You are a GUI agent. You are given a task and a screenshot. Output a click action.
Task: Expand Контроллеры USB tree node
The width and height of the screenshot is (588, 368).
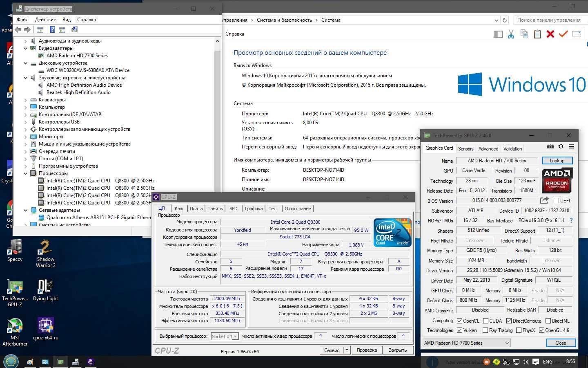(25, 122)
